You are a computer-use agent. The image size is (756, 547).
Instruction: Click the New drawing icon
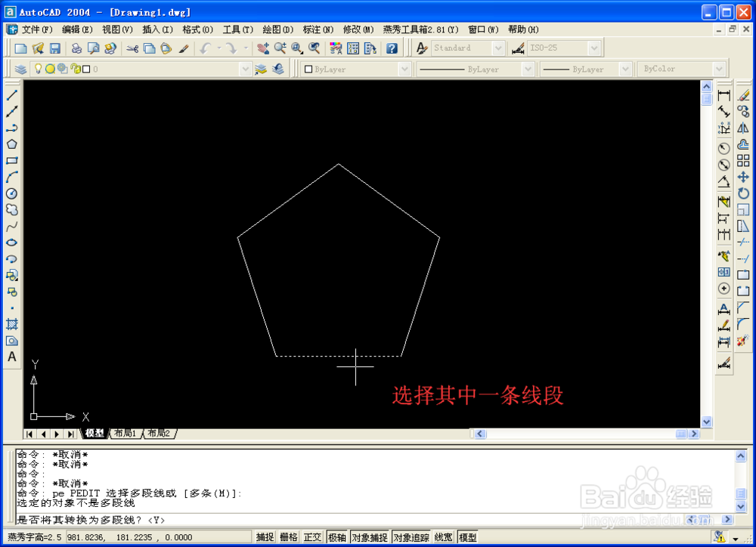20,48
